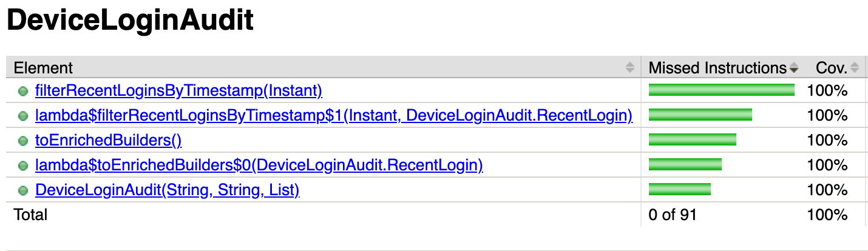This screenshot has width=868, height=251.
Task: Click green method icon beside toEnrichedBuilders()
Action: tap(23, 141)
